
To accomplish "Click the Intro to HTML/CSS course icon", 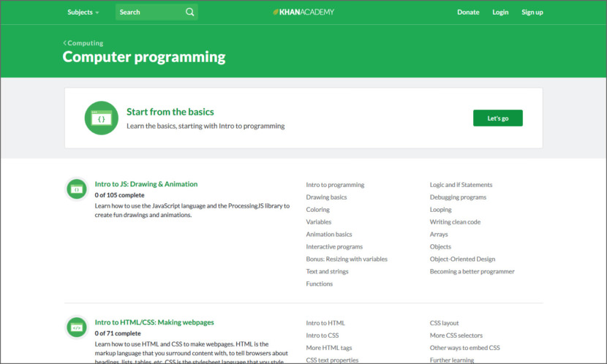I will coord(77,327).
